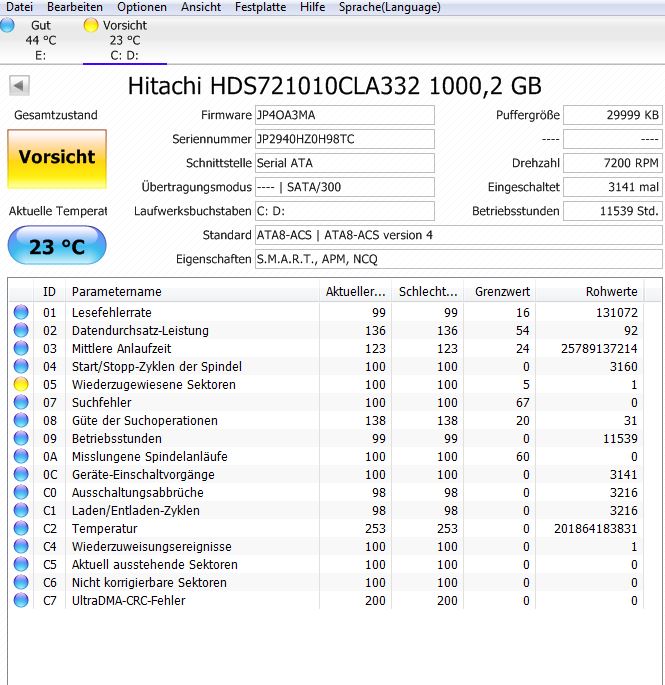Click the ID column header
The height and width of the screenshot is (685, 665).
click(x=49, y=291)
